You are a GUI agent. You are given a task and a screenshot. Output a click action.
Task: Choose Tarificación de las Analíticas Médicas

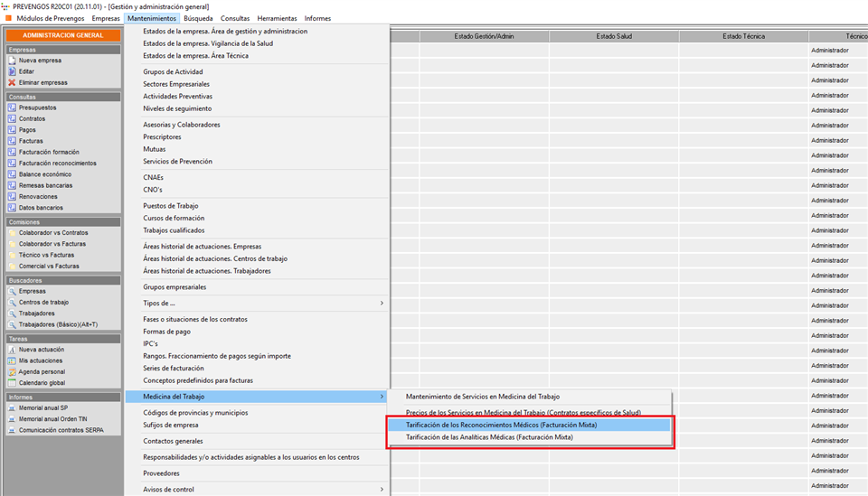489,437
